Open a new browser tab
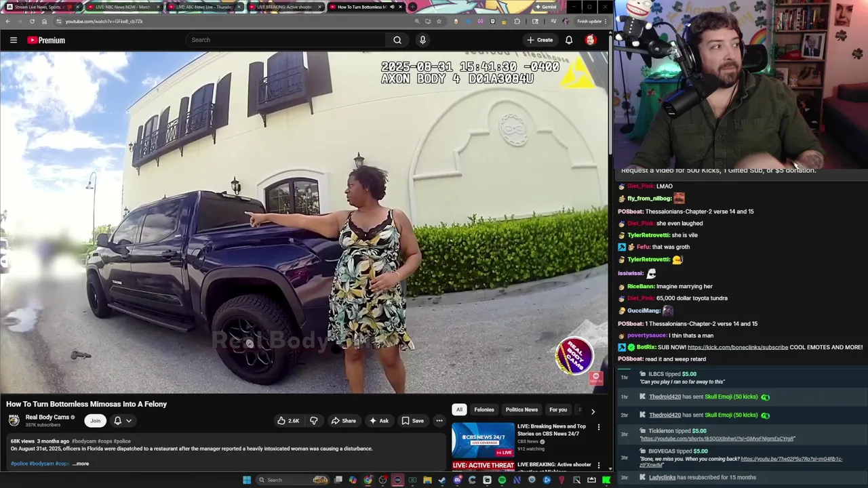Viewport: 868px width, 488px height. pyautogui.click(x=412, y=7)
